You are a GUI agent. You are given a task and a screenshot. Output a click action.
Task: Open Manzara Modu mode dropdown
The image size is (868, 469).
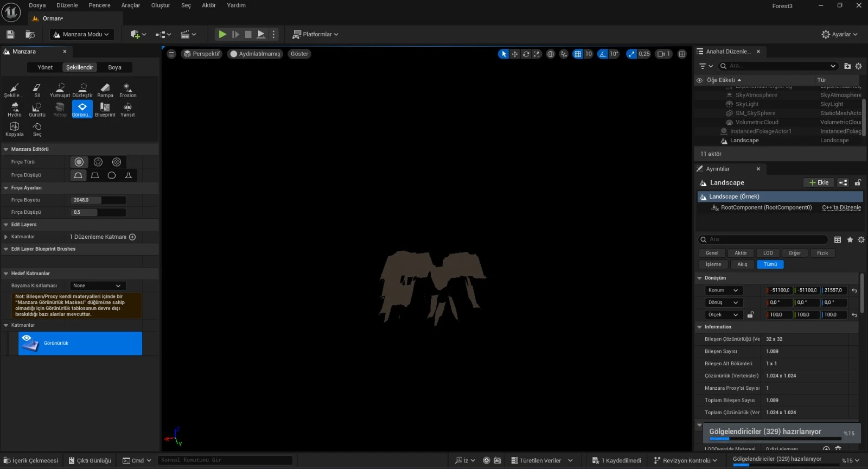tap(82, 34)
